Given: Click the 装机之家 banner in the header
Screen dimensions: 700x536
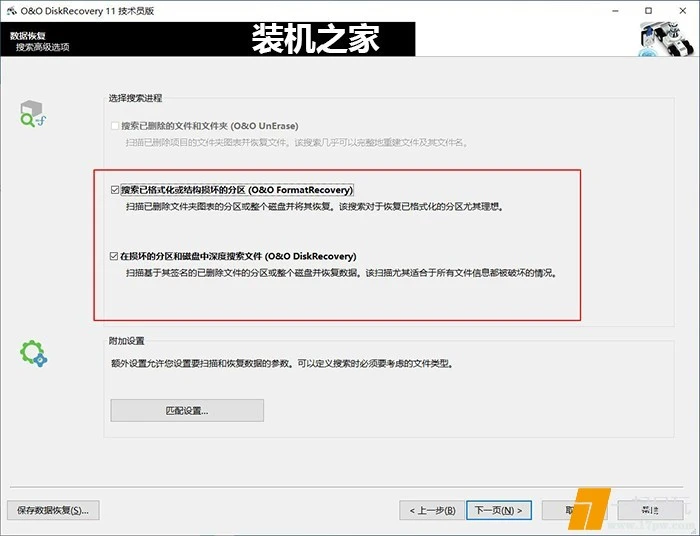Looking at the screenshot, I should 315,39.
